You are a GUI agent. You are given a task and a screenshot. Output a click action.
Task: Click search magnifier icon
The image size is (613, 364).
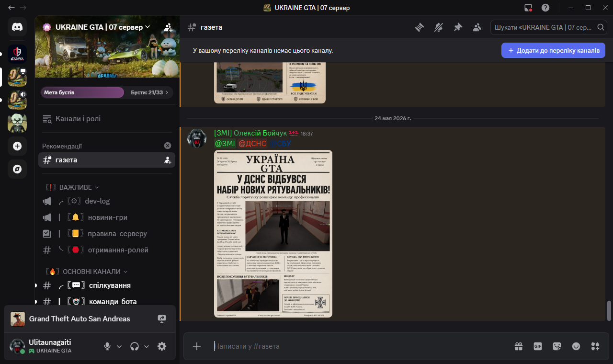click(x=601, y=27)
